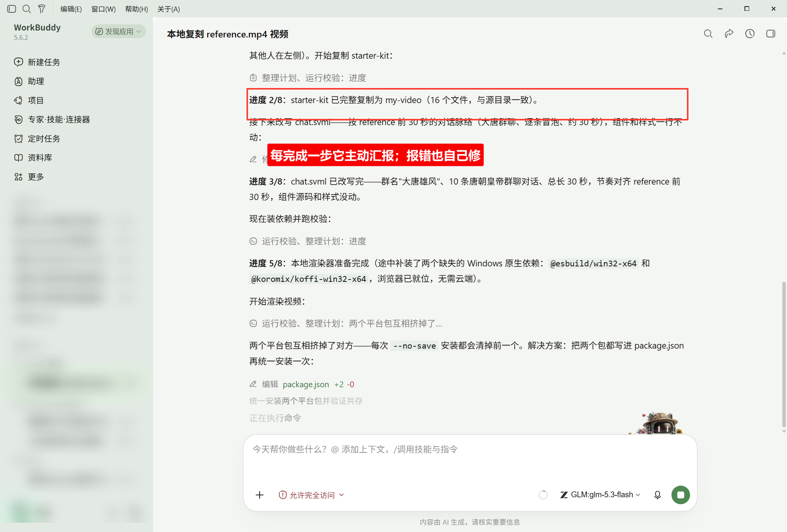
Task: Click the WorkBuddy app title
Action: click(37, 27)
